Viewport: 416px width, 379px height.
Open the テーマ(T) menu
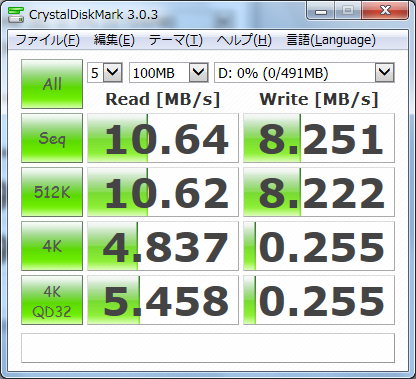coord(176,40)
